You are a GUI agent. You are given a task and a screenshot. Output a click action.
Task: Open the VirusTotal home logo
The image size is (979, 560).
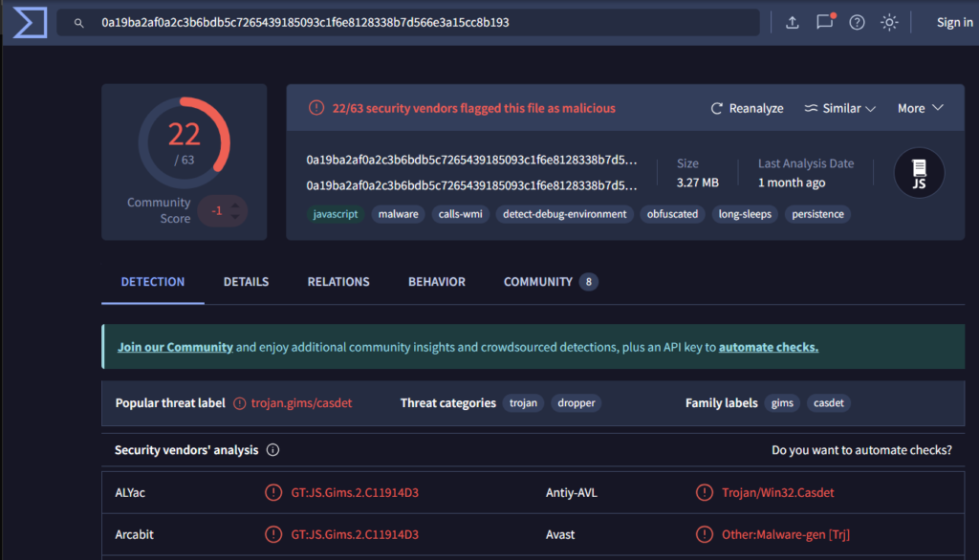(x=30, y=23)
